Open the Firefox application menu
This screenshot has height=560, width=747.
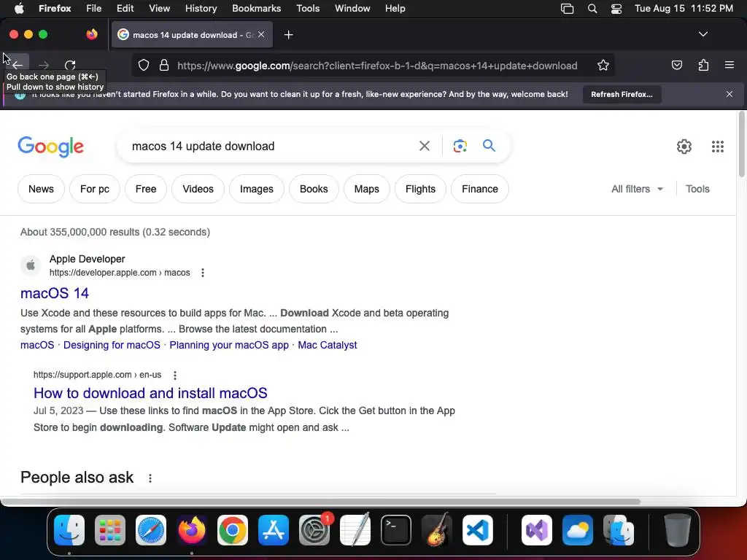click(x=729, y=65)
